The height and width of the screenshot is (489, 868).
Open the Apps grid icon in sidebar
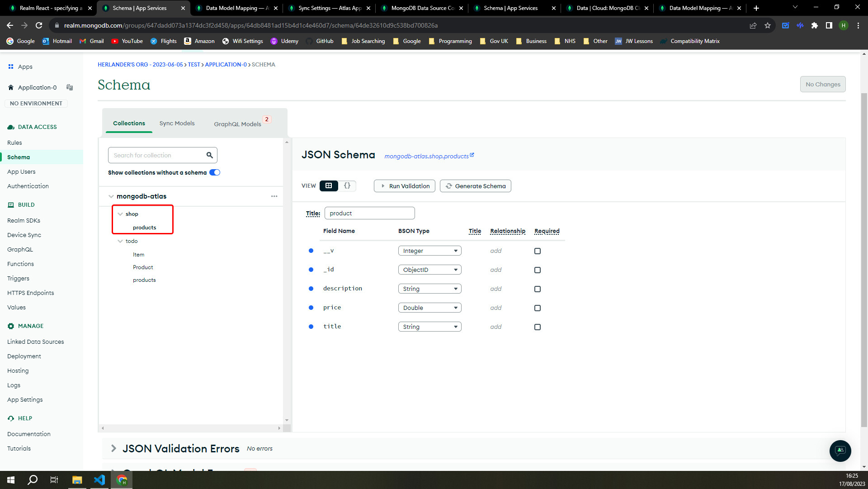coord(11,66)
